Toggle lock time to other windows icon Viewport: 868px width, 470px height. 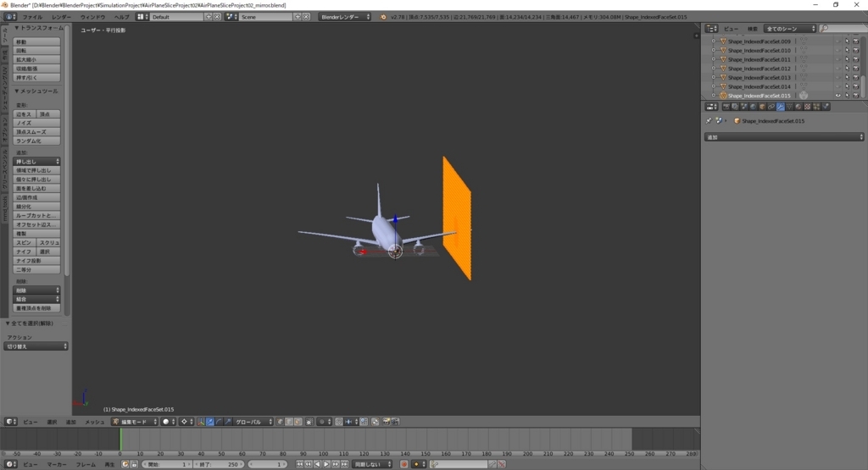click(x=133, y=464)
